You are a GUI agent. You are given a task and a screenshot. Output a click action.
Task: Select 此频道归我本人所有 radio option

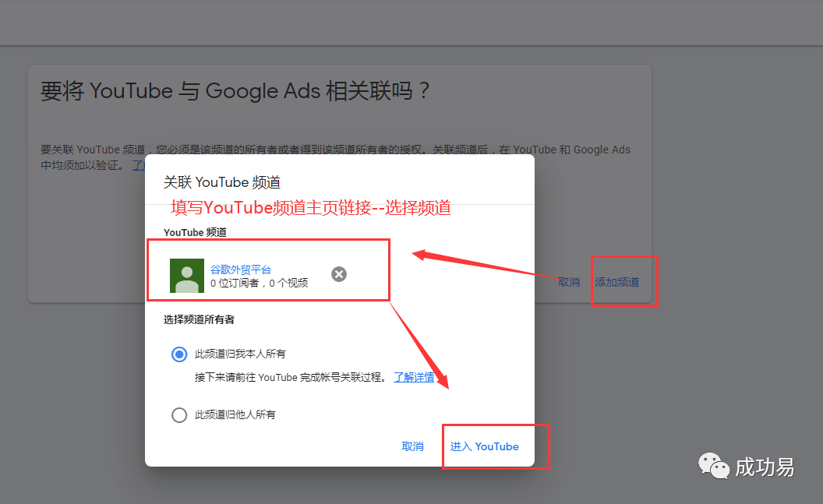[179, 354]
